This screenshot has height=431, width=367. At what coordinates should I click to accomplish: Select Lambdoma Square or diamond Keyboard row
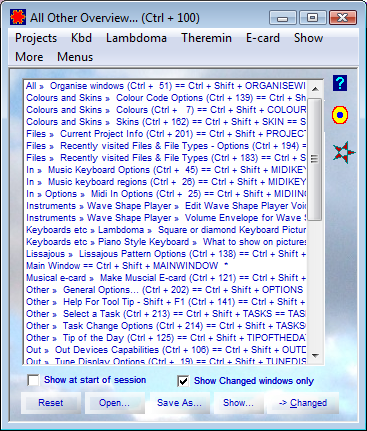(166, 230)
